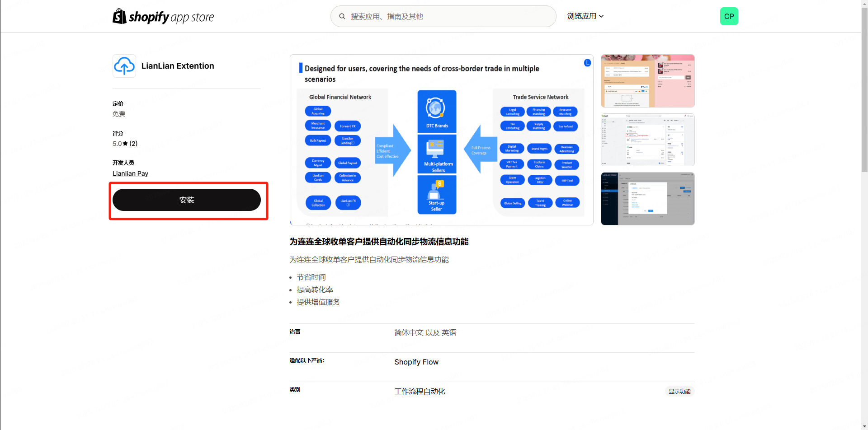Focus the app search field
868x430 pixels.
443,16
